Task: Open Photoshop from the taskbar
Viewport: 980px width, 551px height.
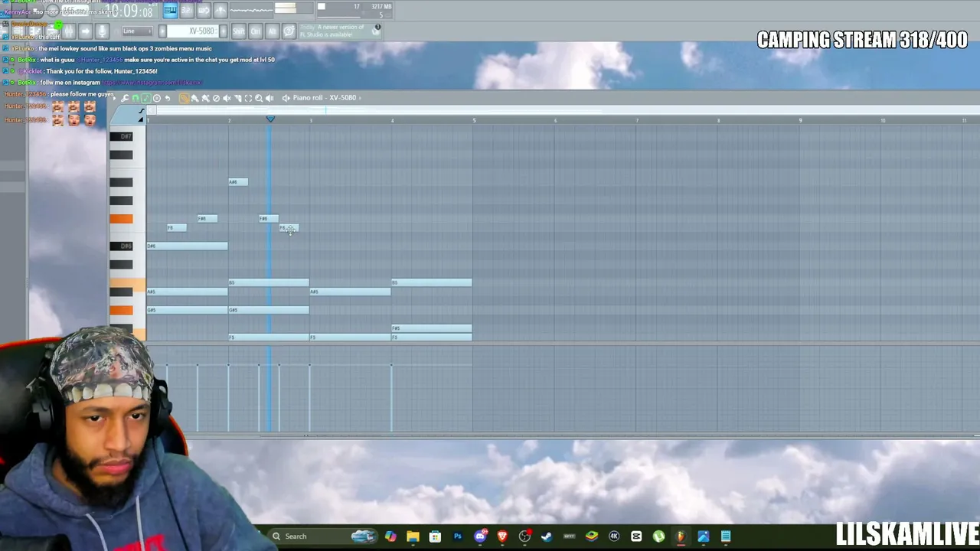Action: coord(457,536)
